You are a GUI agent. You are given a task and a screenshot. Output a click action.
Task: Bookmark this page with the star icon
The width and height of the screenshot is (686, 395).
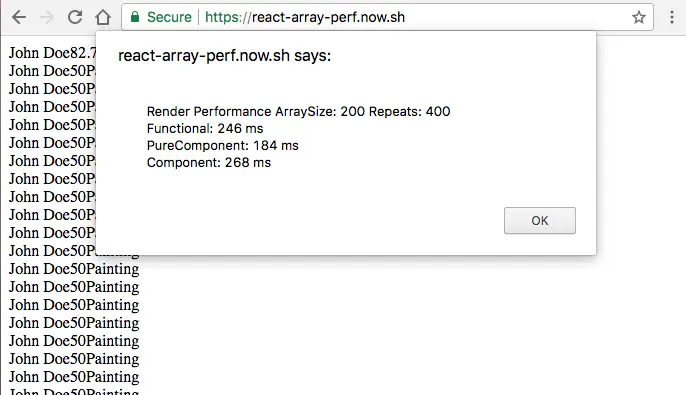[639, 17]
